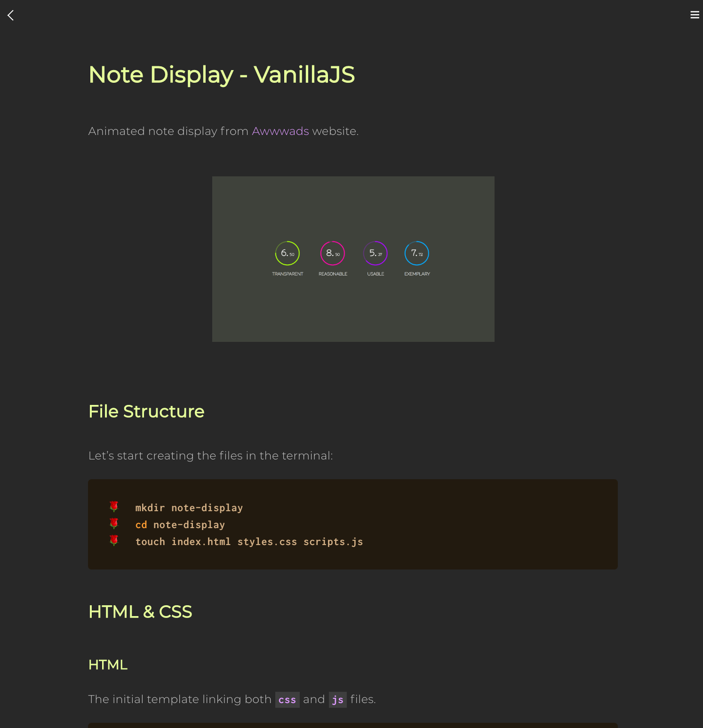Click the File Structure heading
Screen dimensions: 703x728
146,411
